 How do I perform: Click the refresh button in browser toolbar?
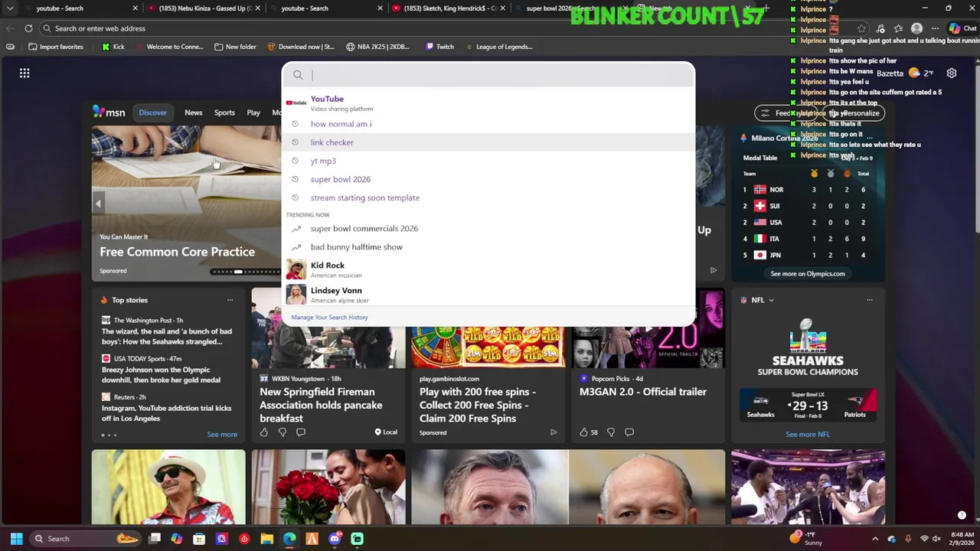pyautogui.click(x=28, y=28)
